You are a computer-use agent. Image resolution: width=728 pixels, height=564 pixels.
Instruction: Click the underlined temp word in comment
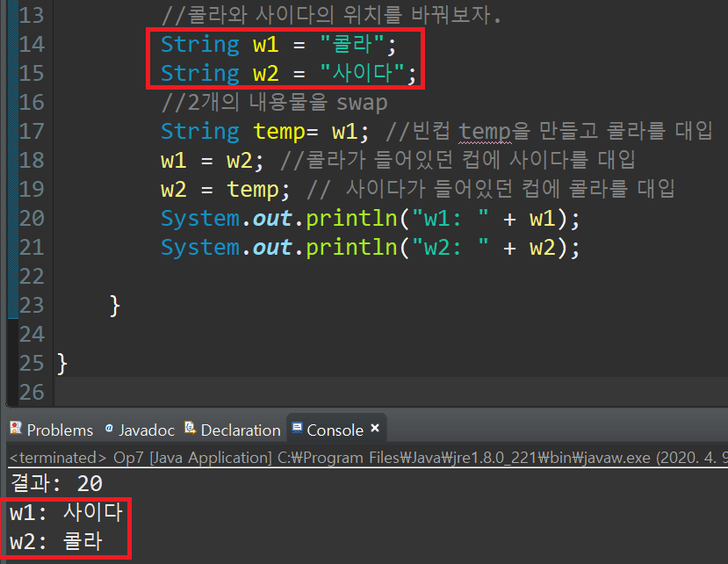coord(485,132)
